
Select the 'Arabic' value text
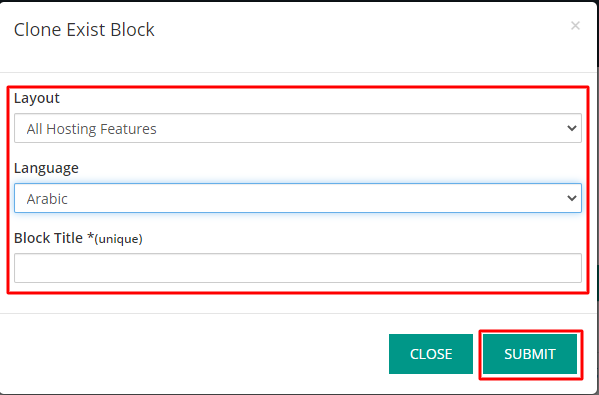pos(47,199)
